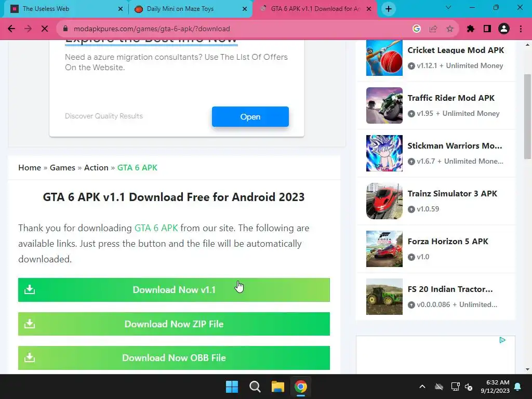
Task: Open Trainz Simulator 3 APK thumbnail
Action: [384, 201]
